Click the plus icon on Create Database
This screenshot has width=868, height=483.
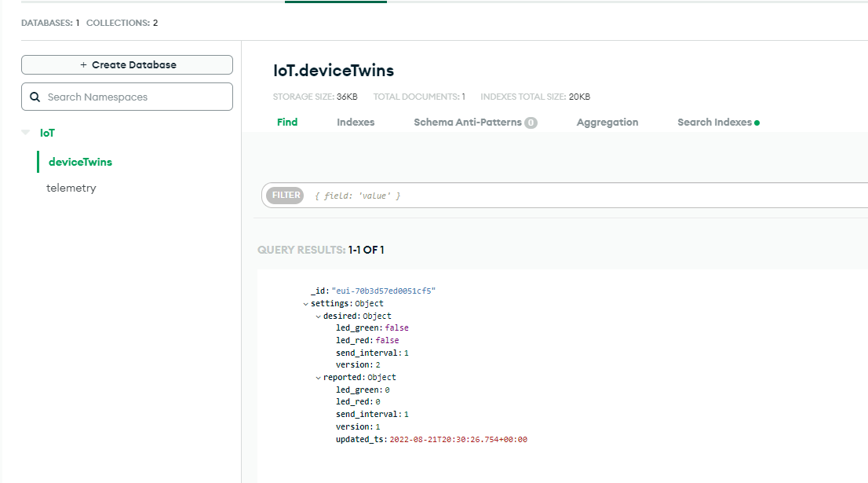(84, 65)
